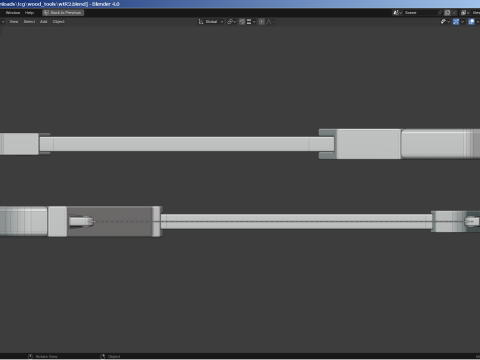Image resolution: width=480 pixels, height=360 pixels.
Task: Open the viewport Select menu
Action: [x=29, y=22]
